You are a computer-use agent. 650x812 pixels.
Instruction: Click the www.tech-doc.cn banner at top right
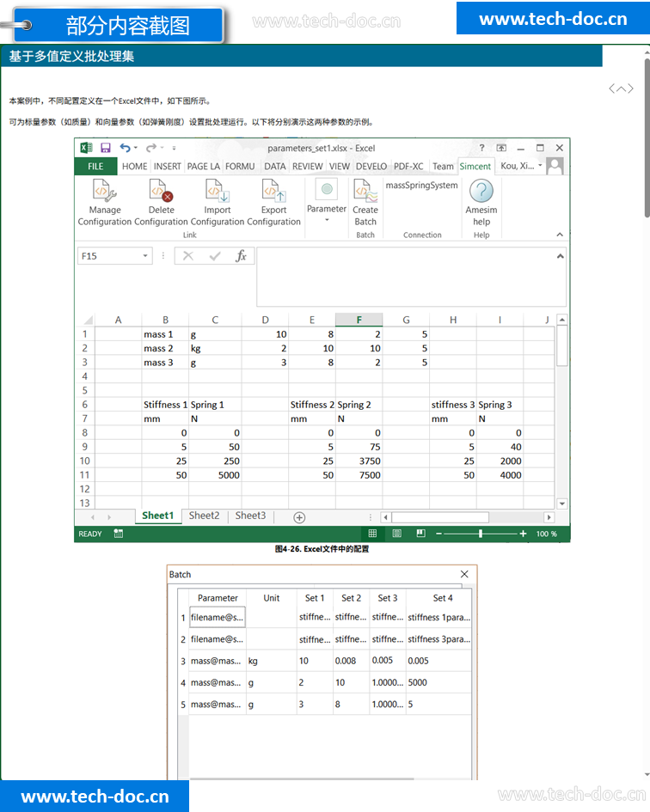click(553, 19)
